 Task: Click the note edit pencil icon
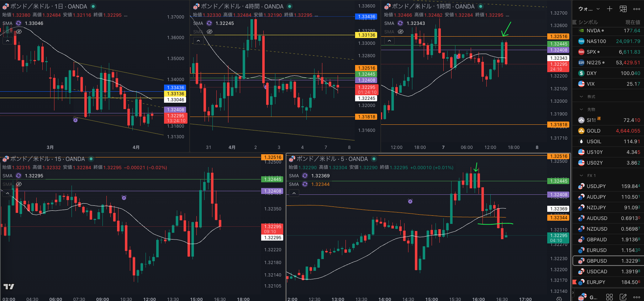tap(623, 297)
